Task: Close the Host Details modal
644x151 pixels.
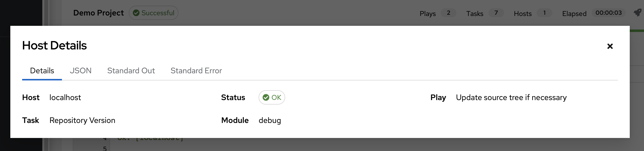Action: tap(610, 46)
